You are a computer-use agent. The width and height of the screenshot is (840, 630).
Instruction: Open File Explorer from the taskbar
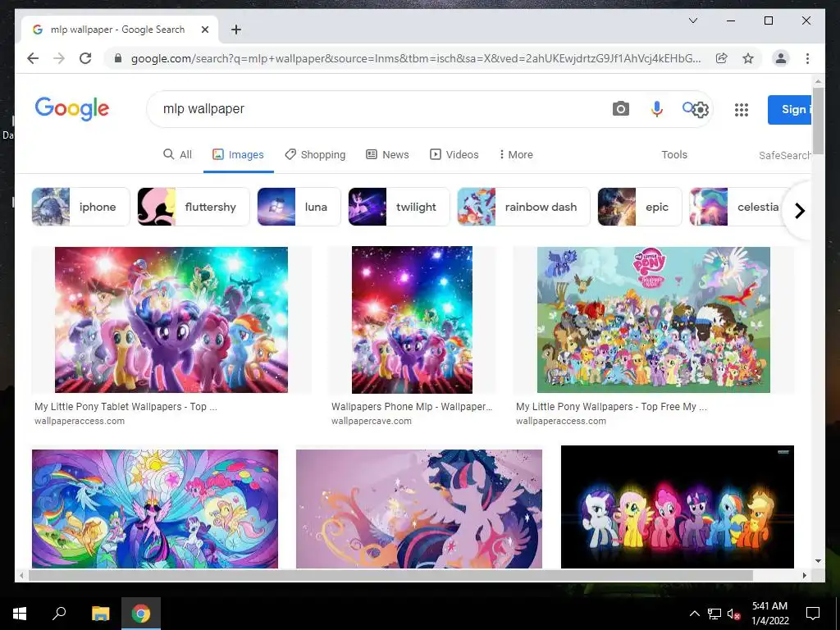(100, 614)
